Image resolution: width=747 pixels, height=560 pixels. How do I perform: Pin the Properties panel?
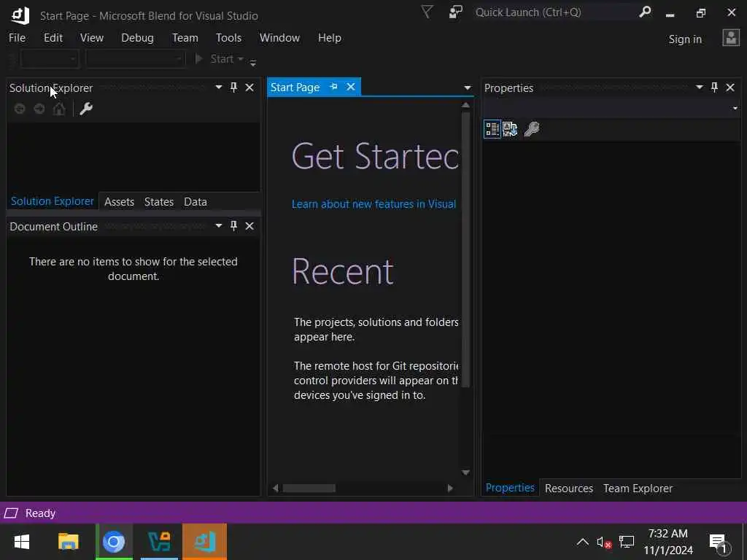[x=715, y=87]
